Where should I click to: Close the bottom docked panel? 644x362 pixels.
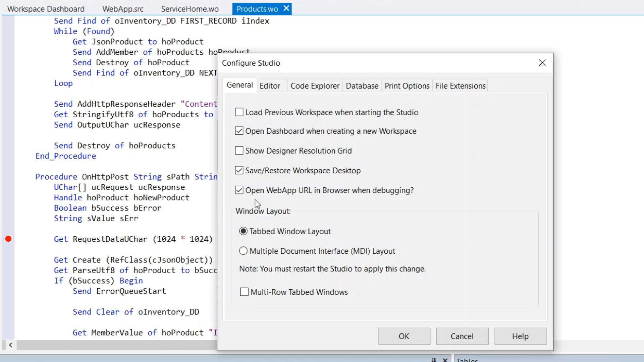pyautogui.click(x=445, y=360)
